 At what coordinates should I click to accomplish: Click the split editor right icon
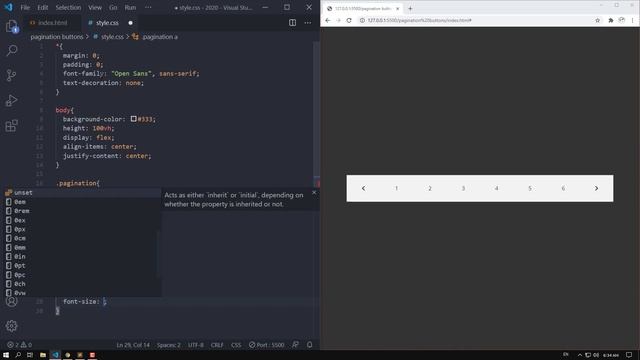coord(293,23)
